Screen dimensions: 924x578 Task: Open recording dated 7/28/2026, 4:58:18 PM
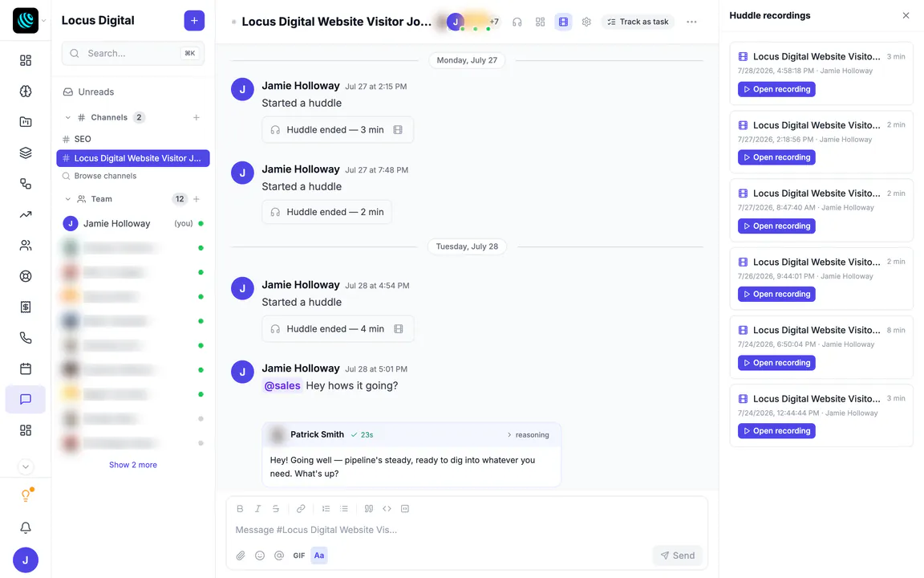coord(776,89)
